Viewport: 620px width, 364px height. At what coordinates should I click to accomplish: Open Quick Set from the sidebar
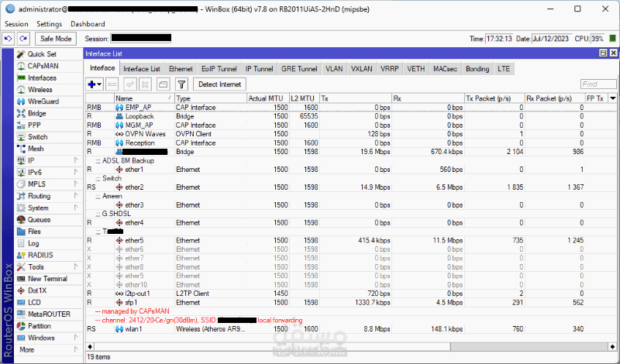click(x=48, y=54)
